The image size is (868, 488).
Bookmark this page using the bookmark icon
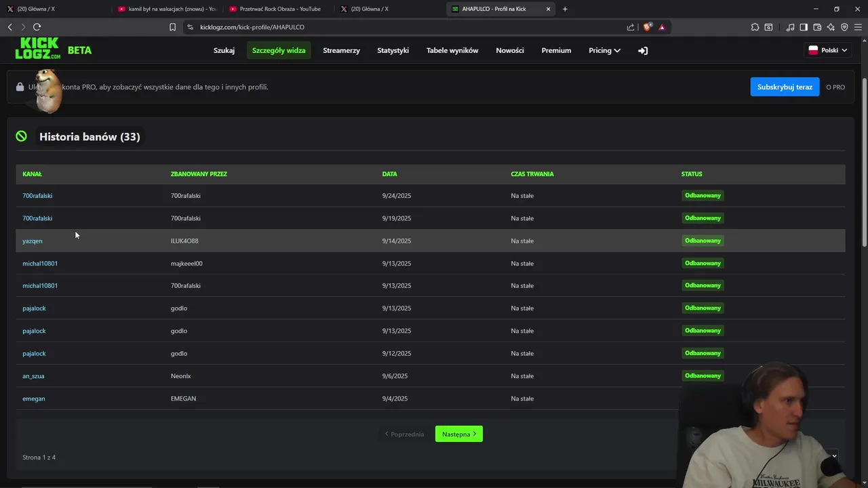pyautogui.click(x=172, y=27)
